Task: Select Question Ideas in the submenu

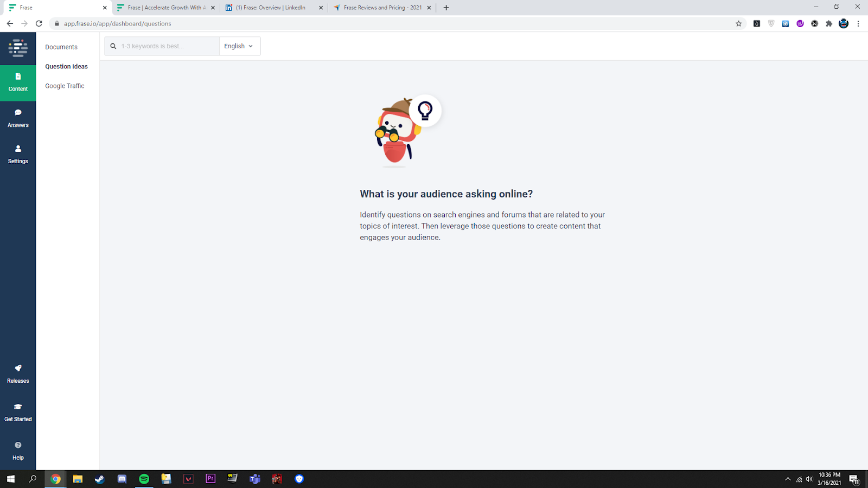Action: coord(66,67)
